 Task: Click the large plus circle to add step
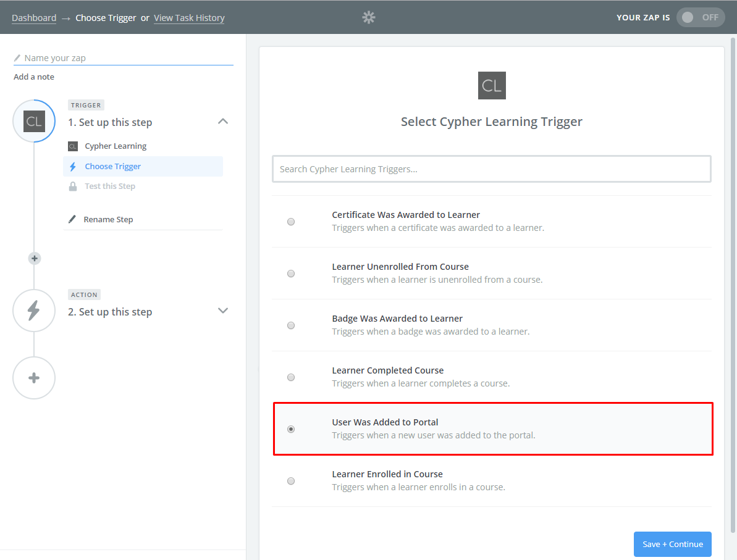pos(34,378)
